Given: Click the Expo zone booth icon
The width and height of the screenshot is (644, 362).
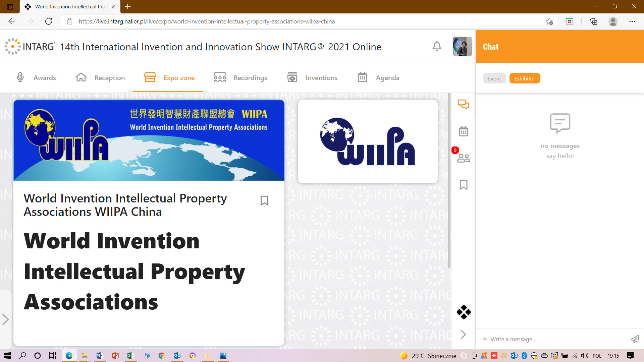Looking at the screenshot, I should (x=150, y=77).
